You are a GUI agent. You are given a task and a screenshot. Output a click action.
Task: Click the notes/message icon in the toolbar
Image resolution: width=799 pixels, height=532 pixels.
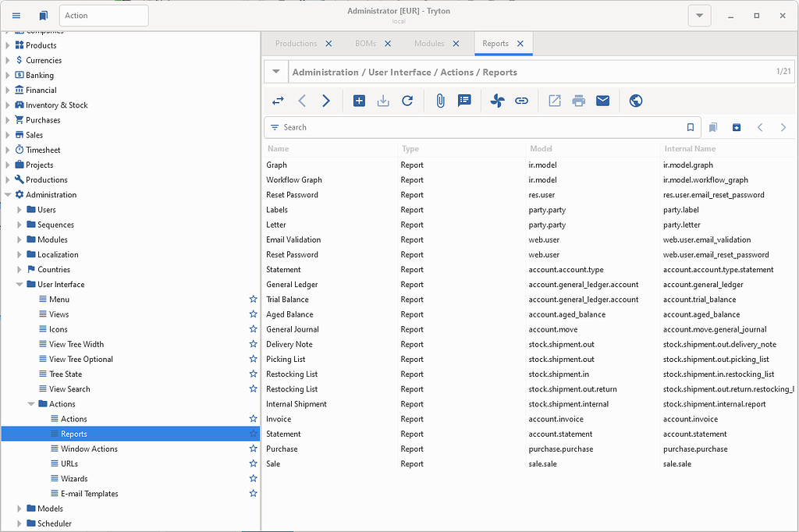coord(464,101)
